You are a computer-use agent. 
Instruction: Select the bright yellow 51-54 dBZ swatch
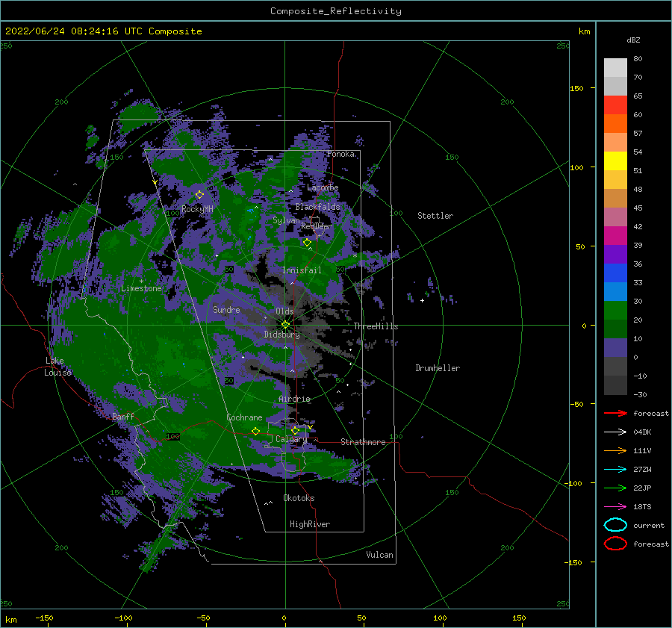pyautogui.click(x=615, y=161)
